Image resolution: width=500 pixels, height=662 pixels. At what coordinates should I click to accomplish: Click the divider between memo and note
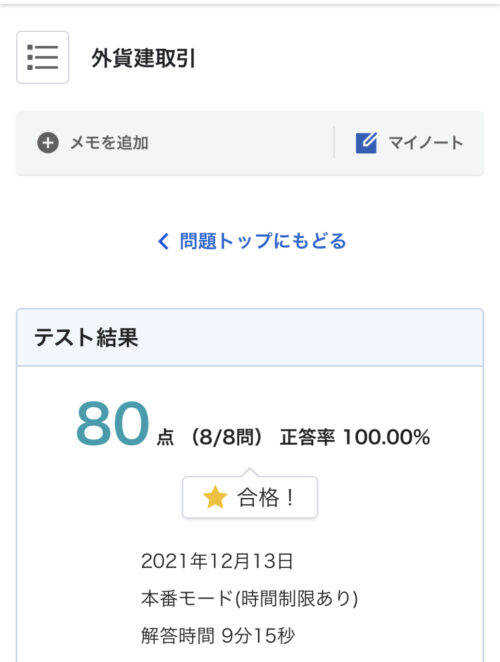tap(334, 143)
